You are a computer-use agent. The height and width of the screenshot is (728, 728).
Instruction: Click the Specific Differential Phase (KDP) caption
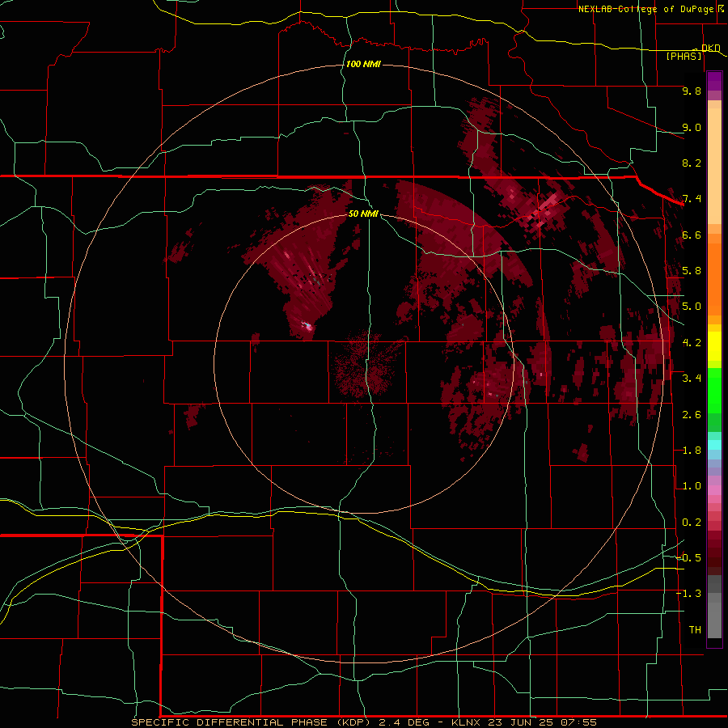(251, 722)
